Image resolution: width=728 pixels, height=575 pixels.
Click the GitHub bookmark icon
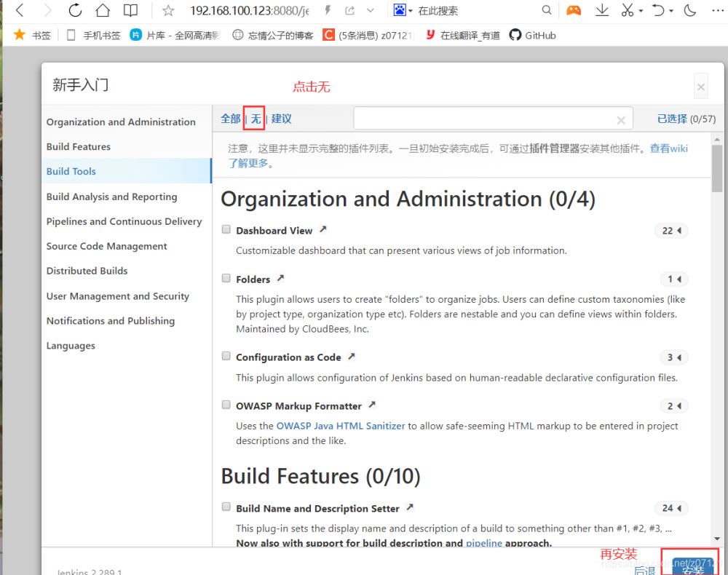tap(515, 35)
